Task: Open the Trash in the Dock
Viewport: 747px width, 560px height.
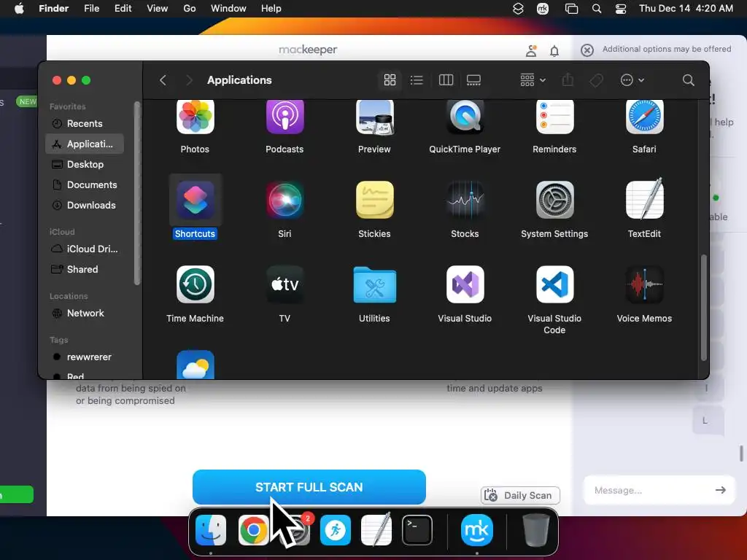Action: [536, 530]
